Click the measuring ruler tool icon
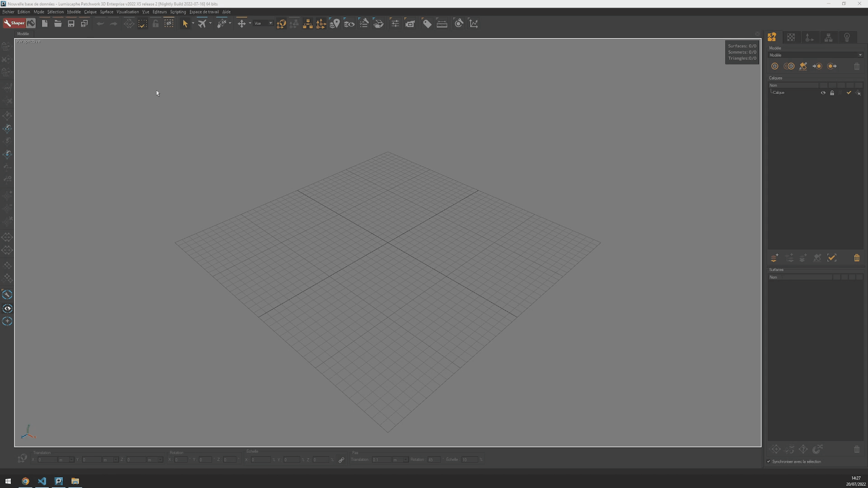The width and height of the screenshot is (868, 488). pos(442,23)
